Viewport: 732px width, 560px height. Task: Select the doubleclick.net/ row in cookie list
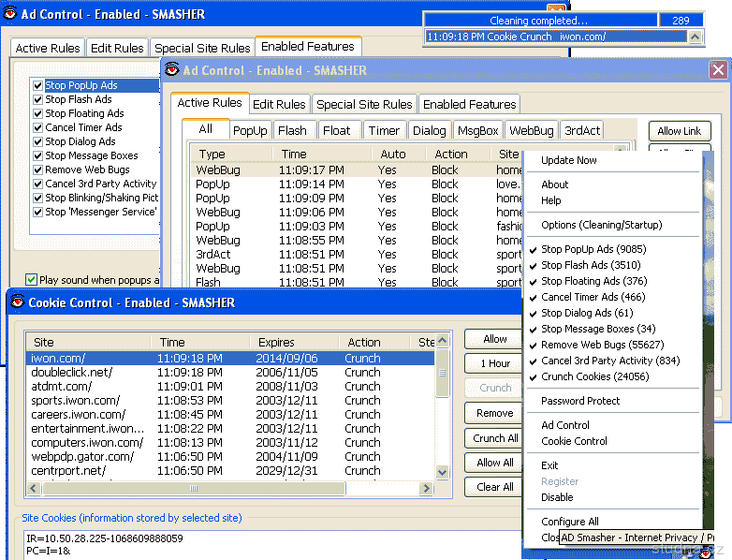[x=72, y=372]
